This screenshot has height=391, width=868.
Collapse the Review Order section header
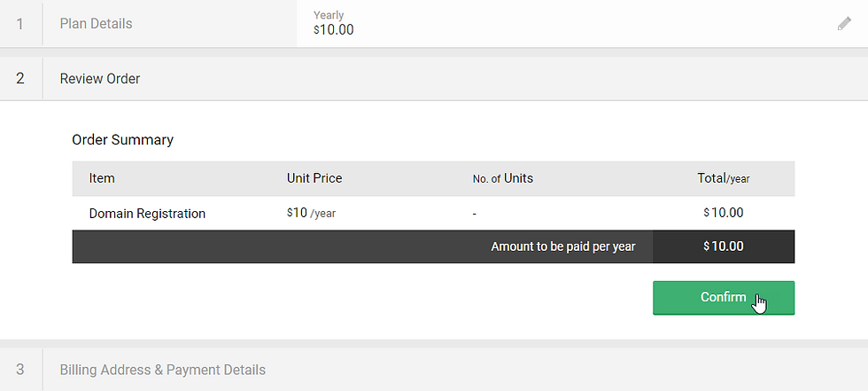[100, 79]
